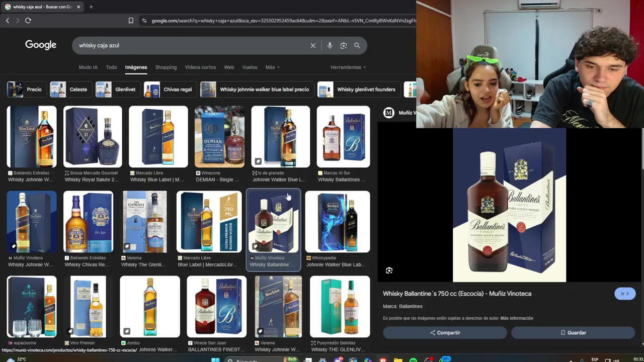Switch to the Modo IA tab

tap(88, 67)
